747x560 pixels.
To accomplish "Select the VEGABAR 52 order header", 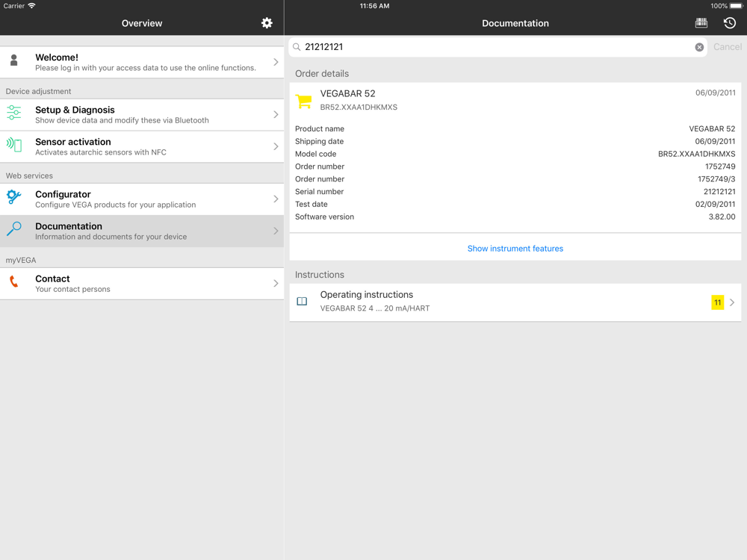I will (515, 100).
